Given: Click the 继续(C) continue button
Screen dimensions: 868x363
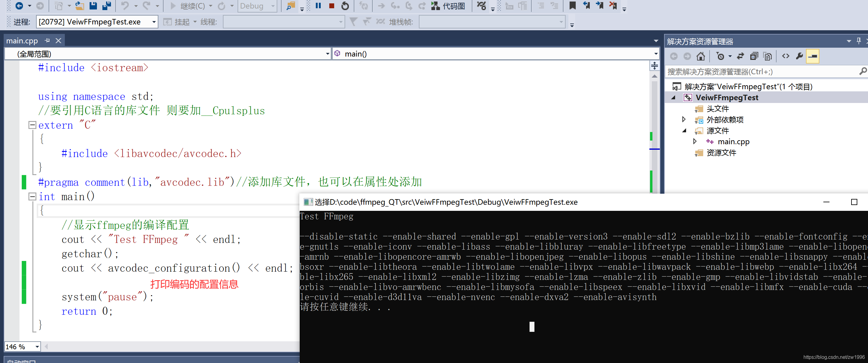Looking at the screenshot, I should (188, 6).
